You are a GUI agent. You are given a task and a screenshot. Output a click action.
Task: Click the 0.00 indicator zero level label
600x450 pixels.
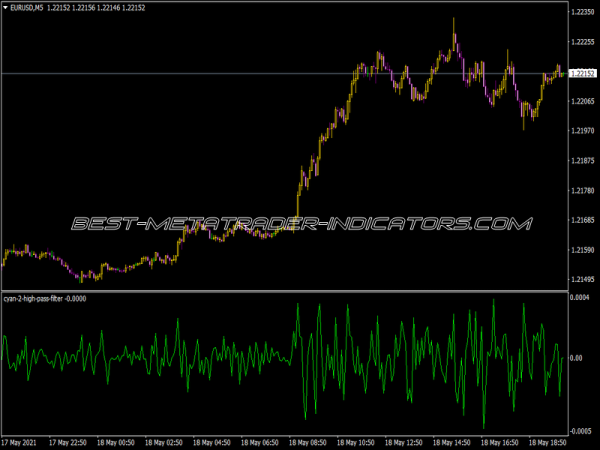576,357
